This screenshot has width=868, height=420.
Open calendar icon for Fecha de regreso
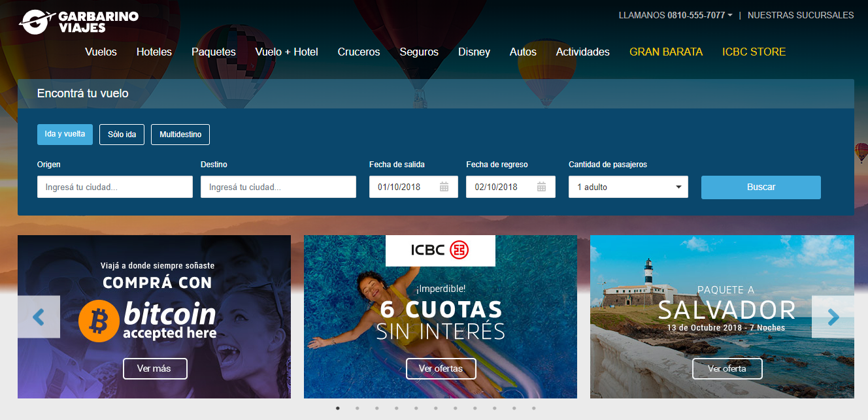[x=542, y=187]
